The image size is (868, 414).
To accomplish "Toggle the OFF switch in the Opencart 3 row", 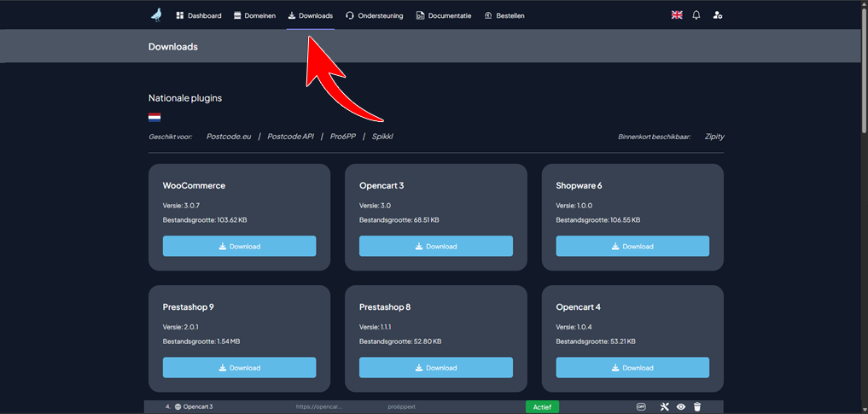I will (641, 407).
